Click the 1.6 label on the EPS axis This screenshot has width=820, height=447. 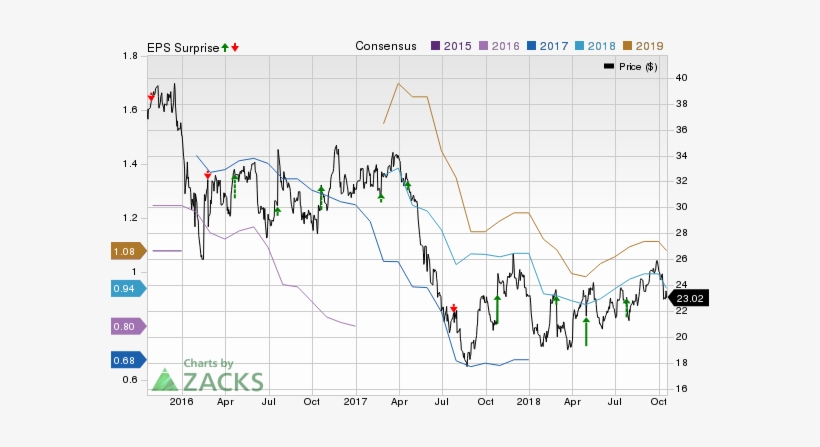[130, 110]
